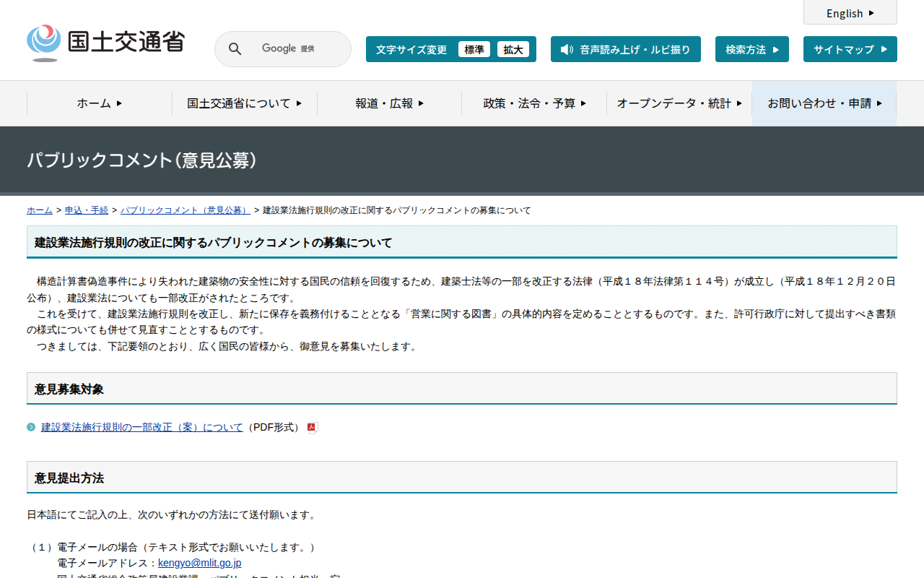Go to 申込・手続 breadcrumb link
The image size is (924, 578).
pyautogui.click(x=87, y=210)
